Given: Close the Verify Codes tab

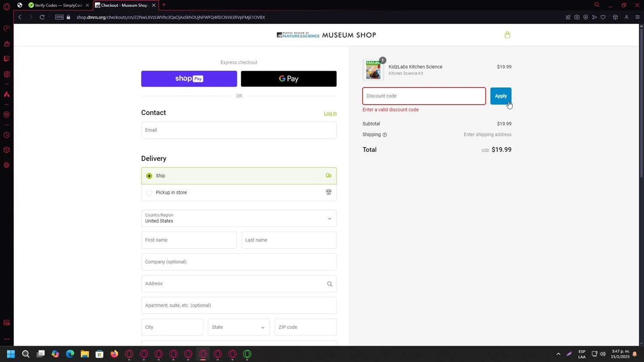Looking at the screenshot, I should tap(88, 5).
